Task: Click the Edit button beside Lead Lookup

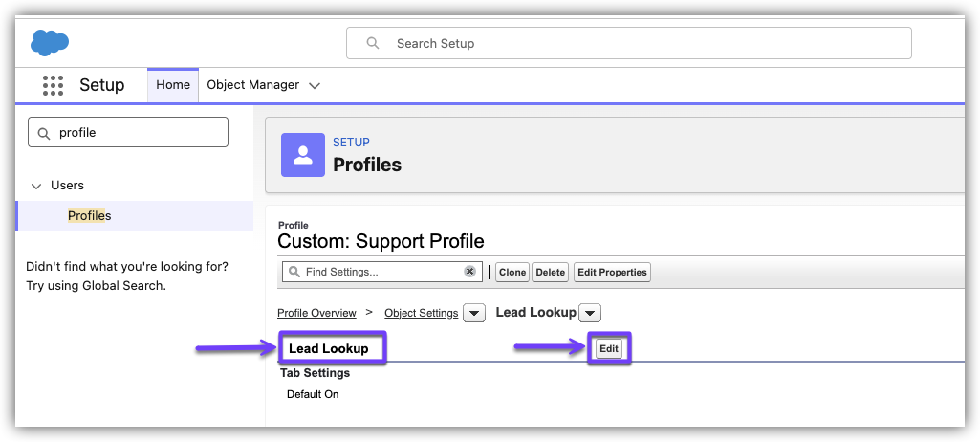Action: (609, 349)
